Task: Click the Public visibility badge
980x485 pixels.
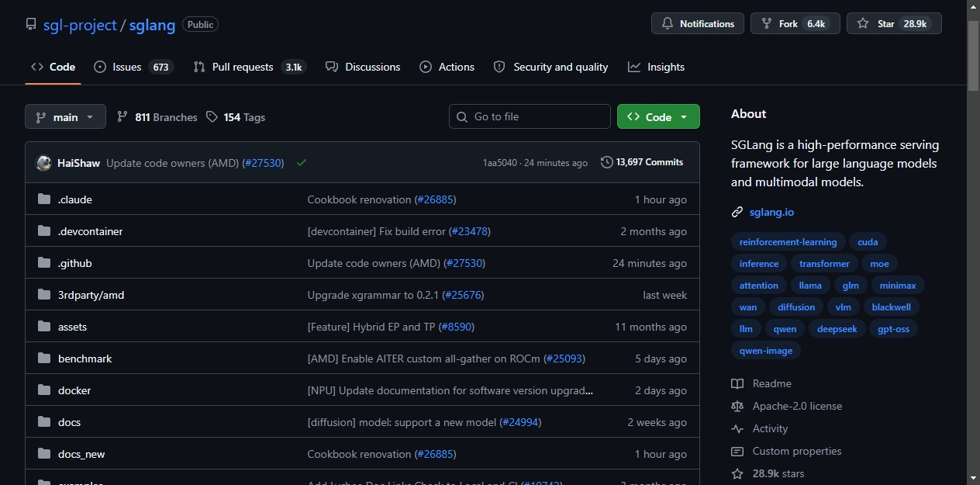Action: pyautogui.click(x=200, y=24)
